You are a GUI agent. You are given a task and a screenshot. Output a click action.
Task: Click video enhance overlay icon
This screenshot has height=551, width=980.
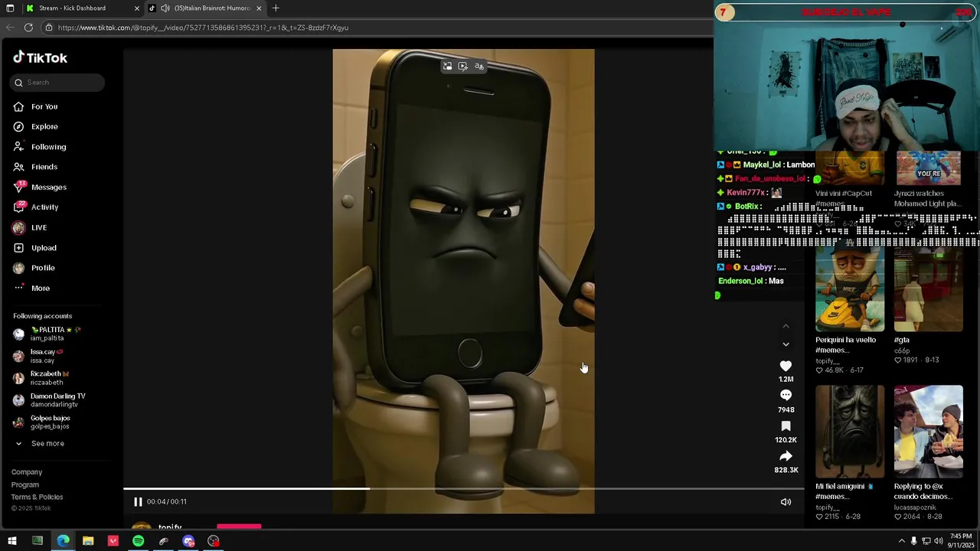coord(463,67)
